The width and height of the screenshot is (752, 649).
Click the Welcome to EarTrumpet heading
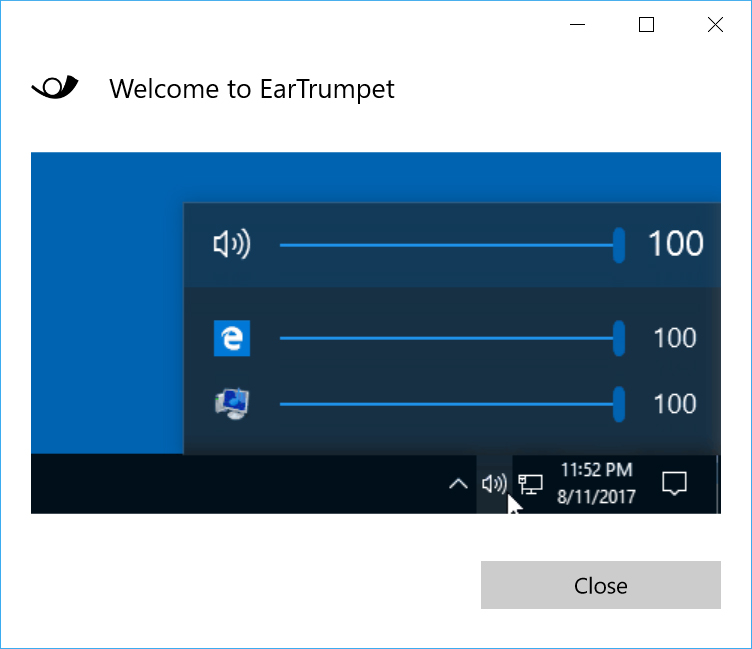[252, 89]
